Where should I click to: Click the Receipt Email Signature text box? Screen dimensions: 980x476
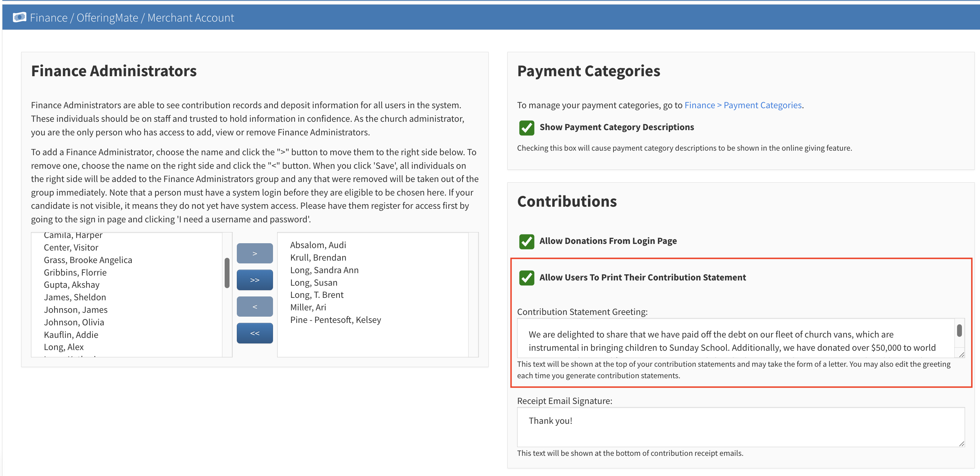(740, 427)
